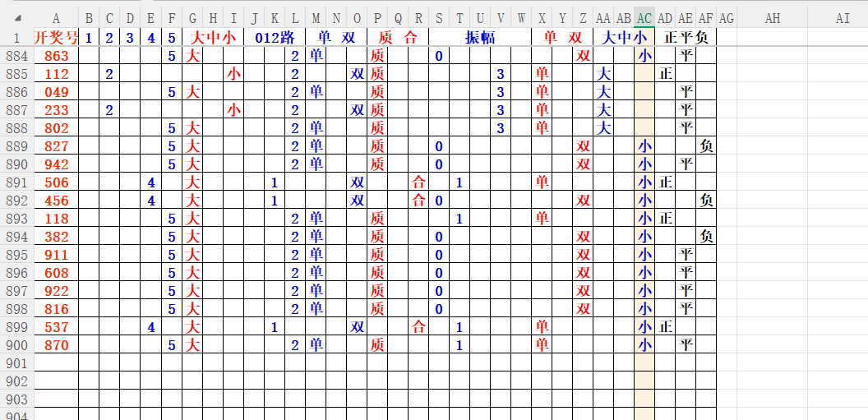Click the blue 2 cell in row 885 column C

click(x=109, y=74)
